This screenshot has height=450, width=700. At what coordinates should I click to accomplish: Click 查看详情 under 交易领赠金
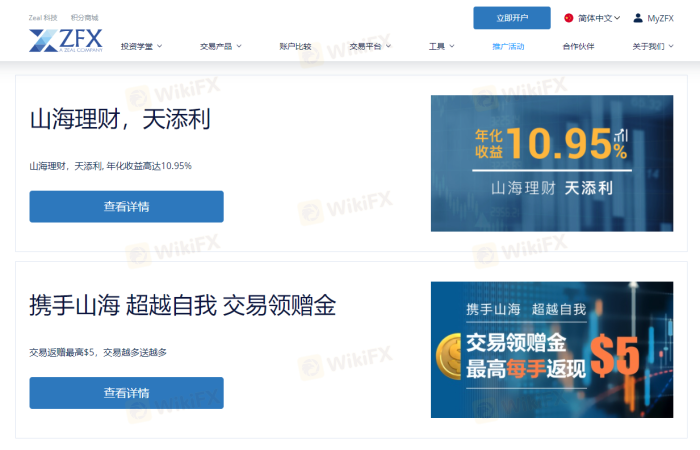click(126, 393)
